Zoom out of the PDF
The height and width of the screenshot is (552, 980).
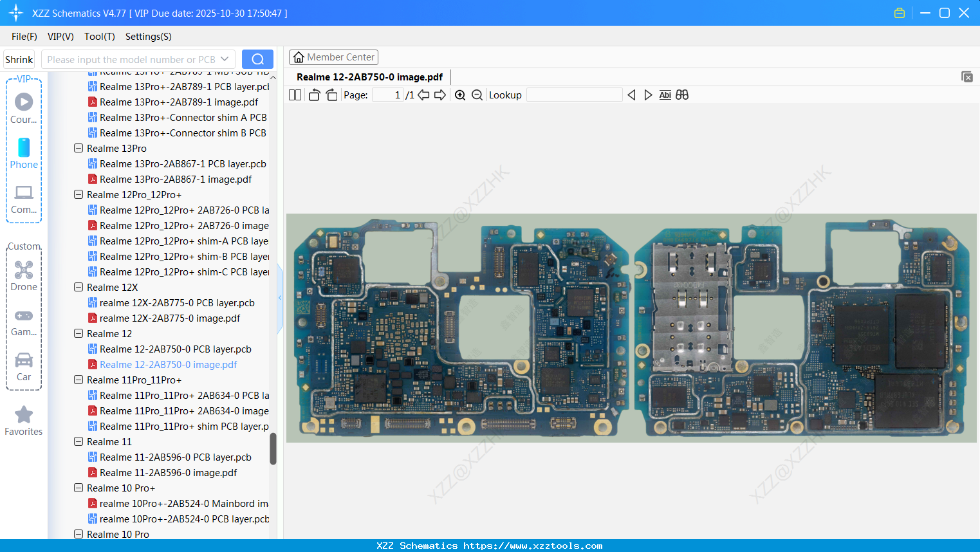pos(477,95)
